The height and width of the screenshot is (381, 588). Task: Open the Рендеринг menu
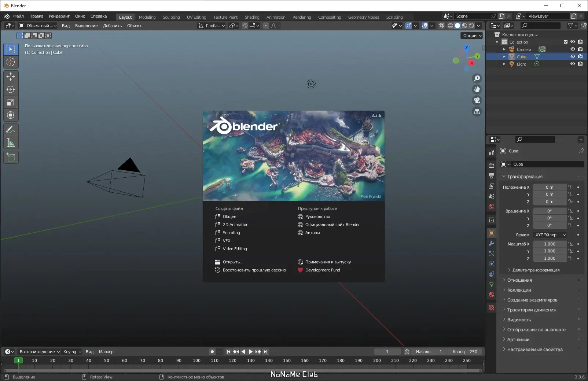(59, 16)
